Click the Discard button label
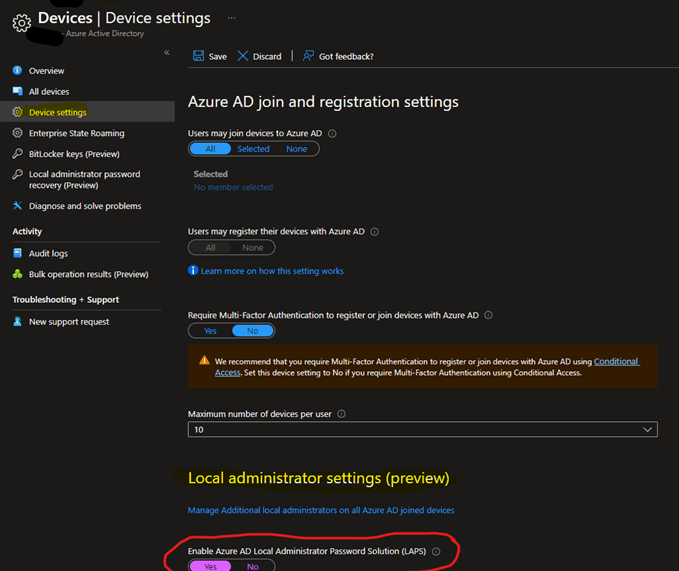This screenshot has height=571, width=679. (267, 56)
